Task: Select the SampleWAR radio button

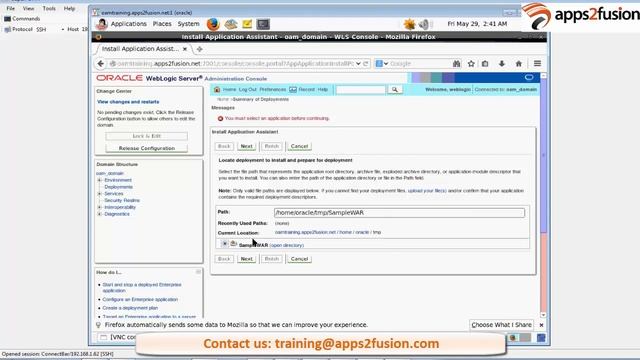Action: (224, 244)
